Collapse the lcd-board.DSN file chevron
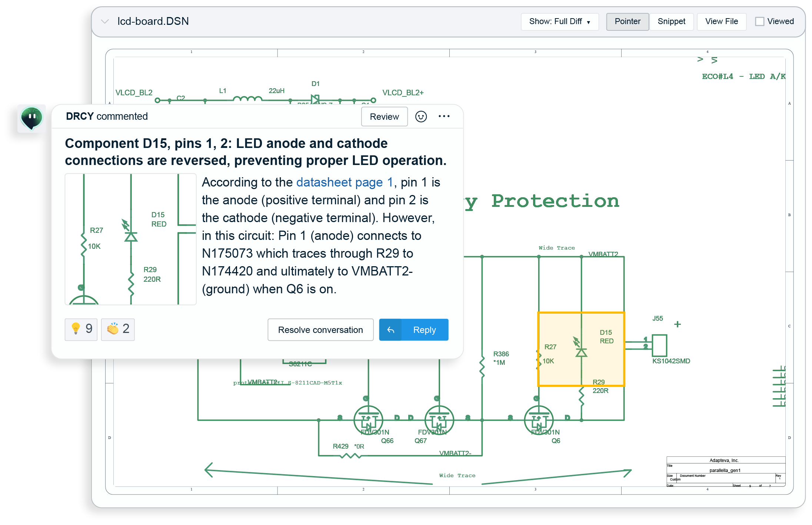Image resolution: width=812 pixels, height=525 pixels. pyautogui.click(x=105, y=22)
